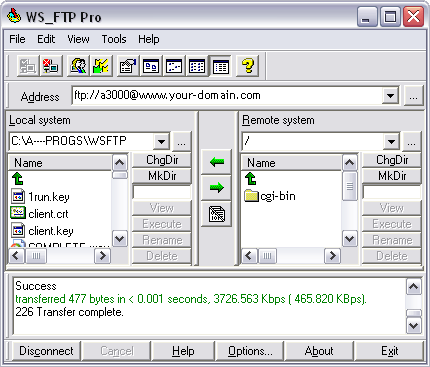Click browse button next to Address field
The image size is (430, 367).
[x=413, y=96]
